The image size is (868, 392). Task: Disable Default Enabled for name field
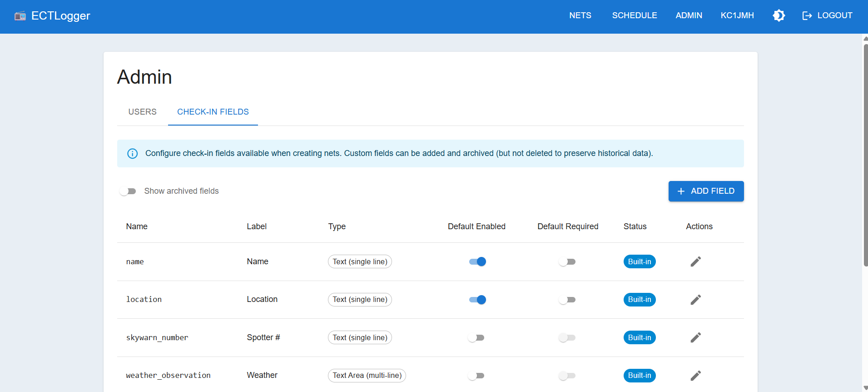(x=477, y=261)
